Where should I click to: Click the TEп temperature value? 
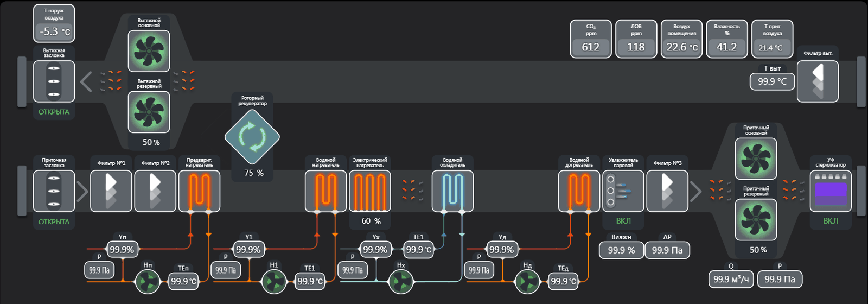183,281
